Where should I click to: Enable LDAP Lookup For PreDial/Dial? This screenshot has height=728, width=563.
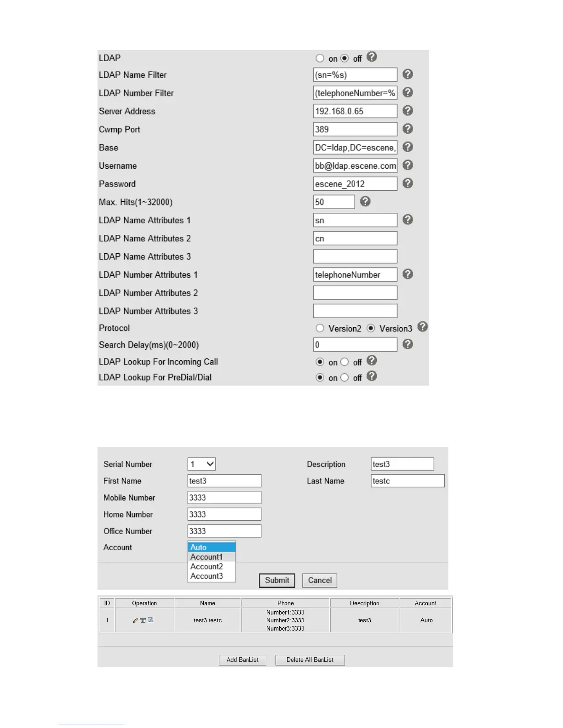(x=320, y=377)
